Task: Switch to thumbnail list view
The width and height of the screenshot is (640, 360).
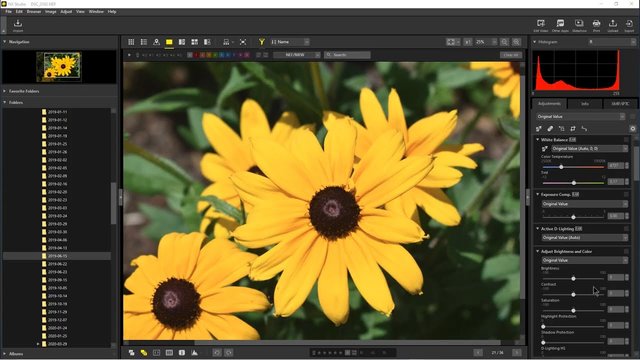Action: (144, 42)
